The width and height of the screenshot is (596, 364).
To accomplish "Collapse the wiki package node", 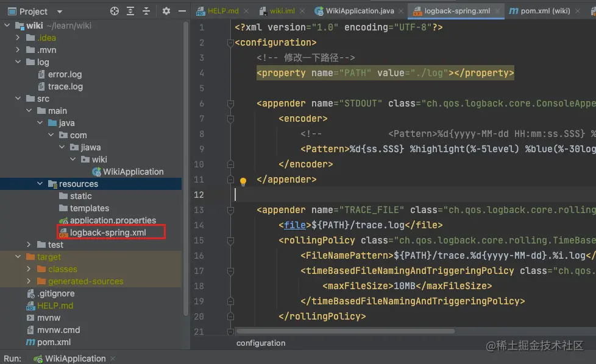I will [73, 159].
